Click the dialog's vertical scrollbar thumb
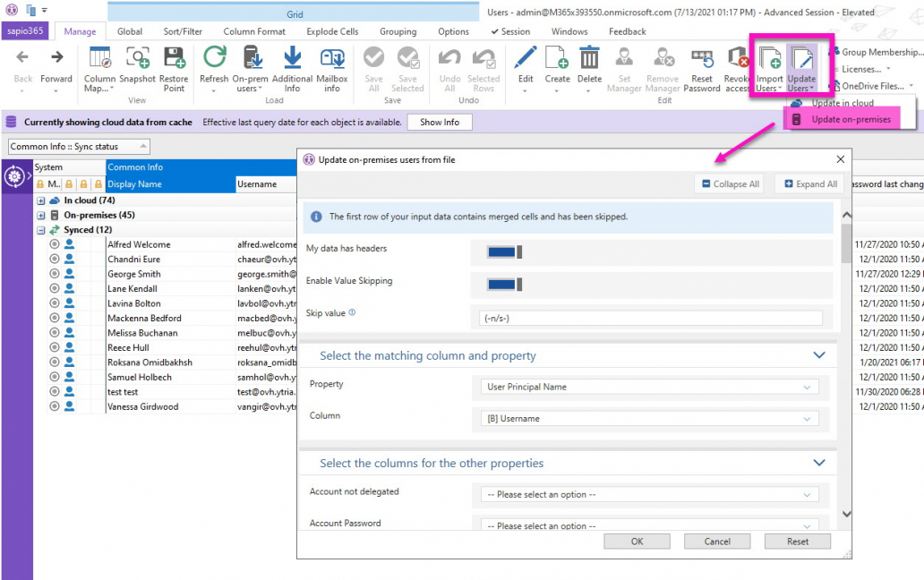The image size is (924, 580). [846, 243]
